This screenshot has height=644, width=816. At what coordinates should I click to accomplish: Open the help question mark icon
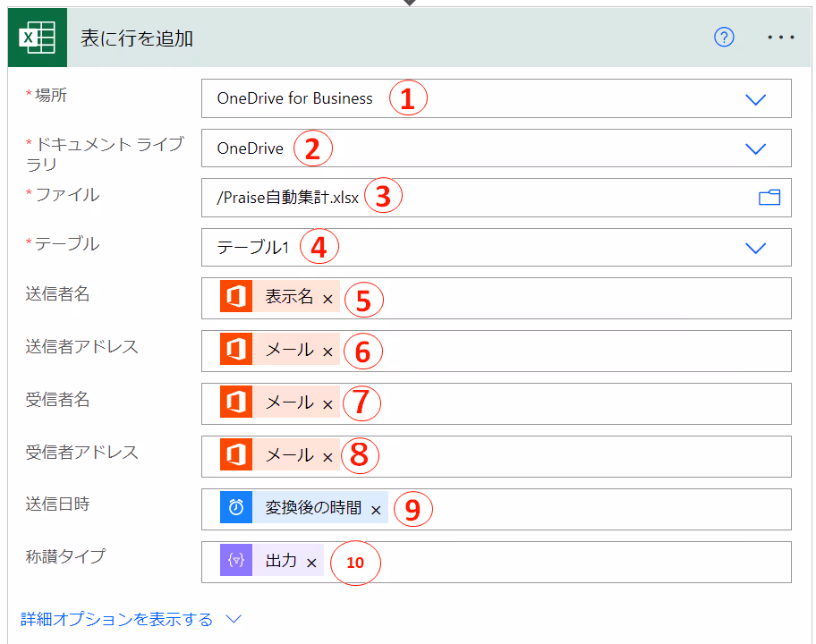click(724, 37)
